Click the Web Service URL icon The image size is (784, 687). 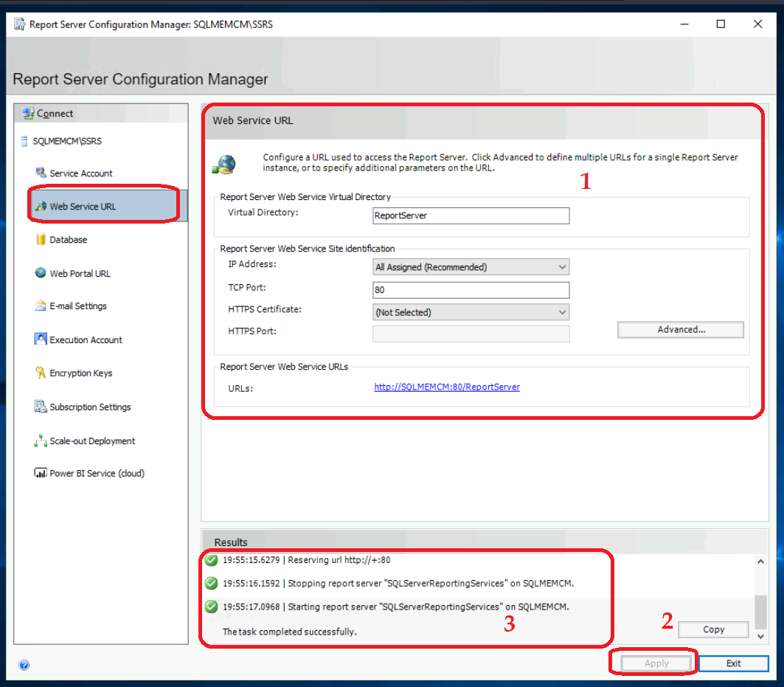coord(41,206)
